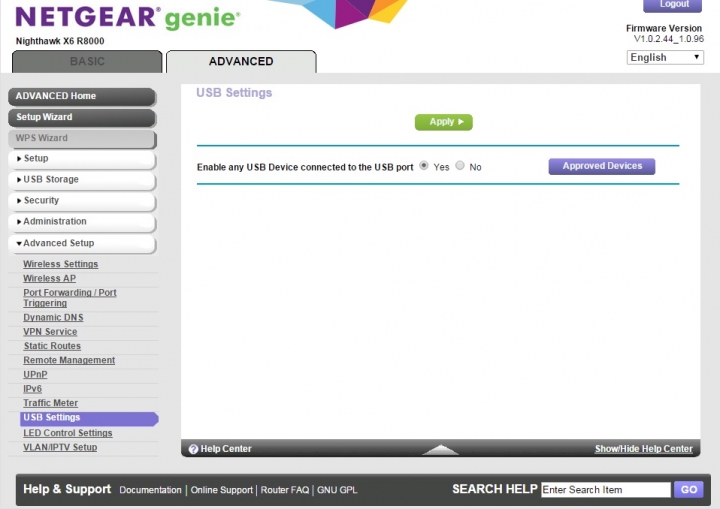Switch to the BASIC tab
This screenshot has width=720, height=509.
click(87, 62)
